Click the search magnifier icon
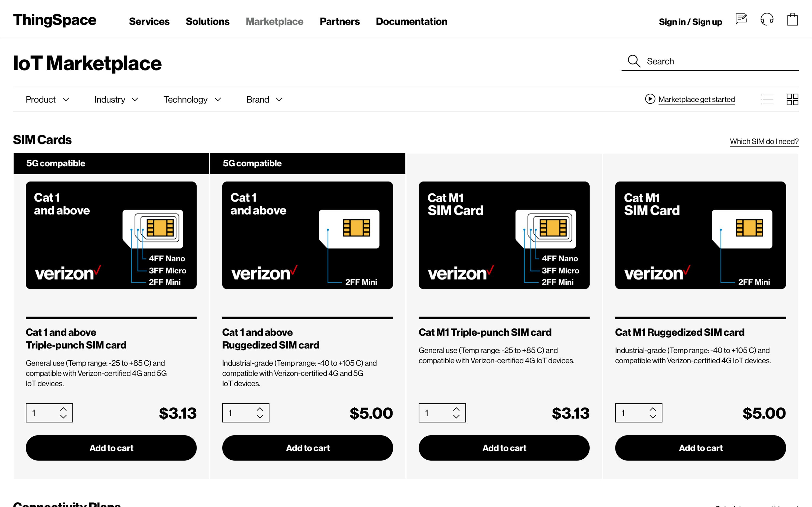 pos(634,61)
